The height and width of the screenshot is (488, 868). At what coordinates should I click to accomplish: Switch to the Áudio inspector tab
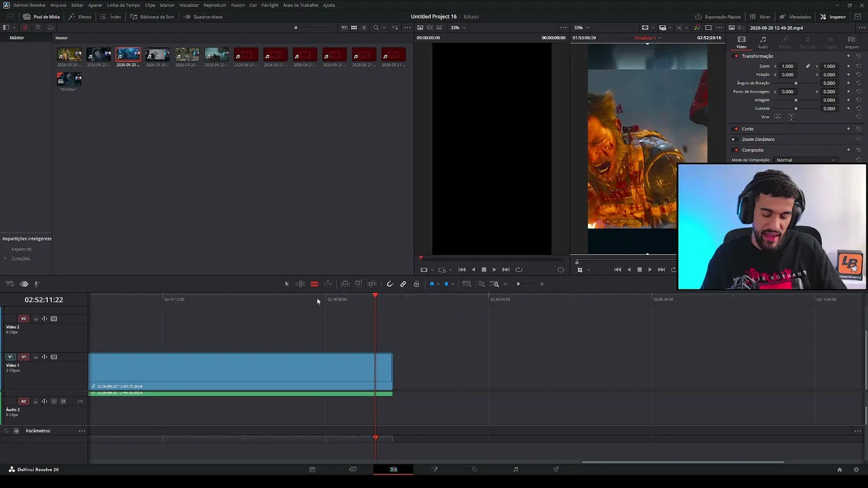pos(763,43)
